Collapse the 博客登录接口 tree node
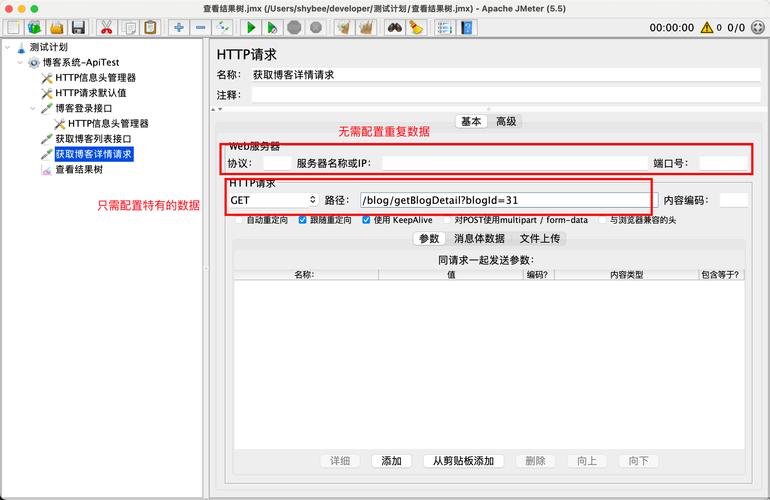770x500 pixels. (33, 108)
